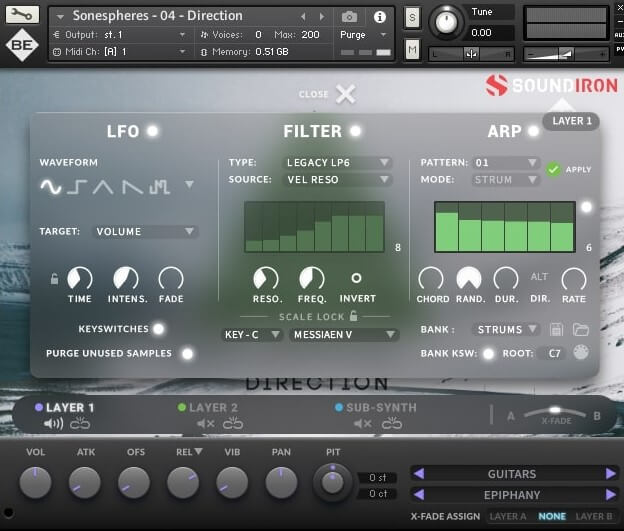This screenshot has height=531, width=624.
Task: Open the Purge menu
Action: click(363, 35)
